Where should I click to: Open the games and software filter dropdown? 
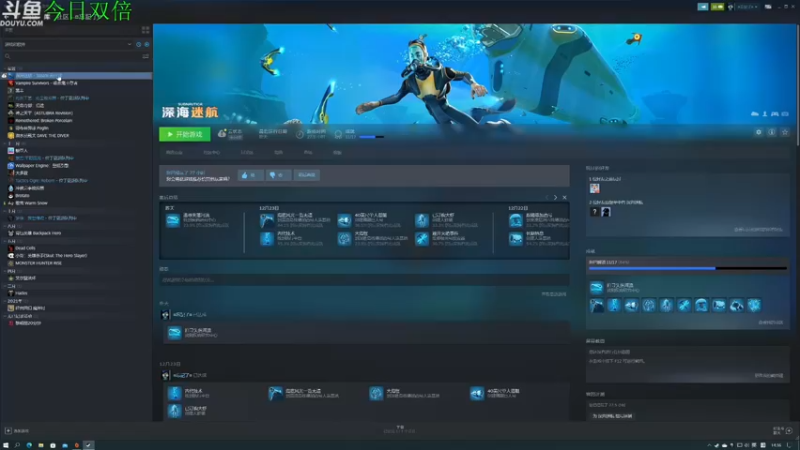[68, 44]
